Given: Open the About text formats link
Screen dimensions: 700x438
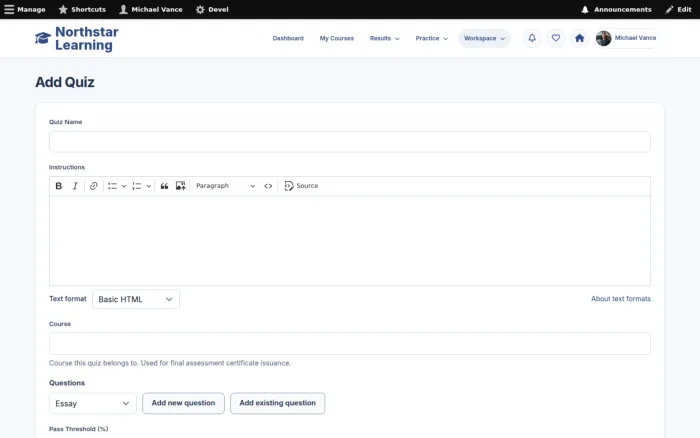Looking at the screenshot, I should pos(621,299).
